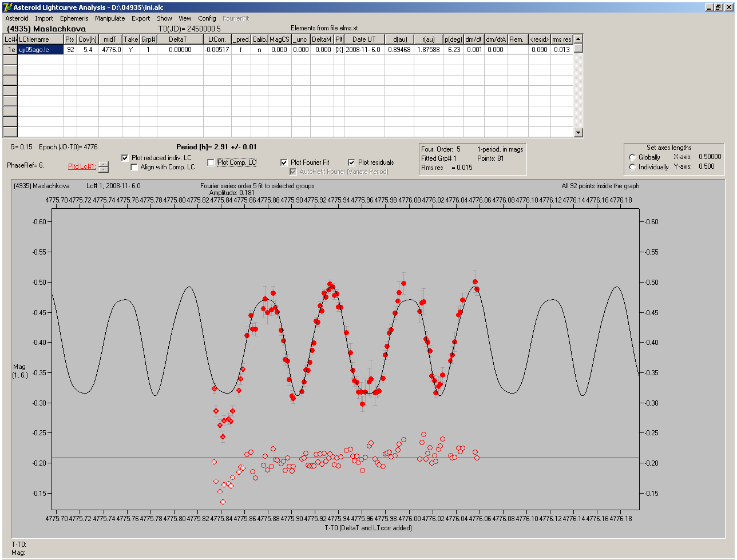The height and width of the screenshot is (560, 737).
Task: Open the Ephemeris menu
Action: (x=74, y=18)
